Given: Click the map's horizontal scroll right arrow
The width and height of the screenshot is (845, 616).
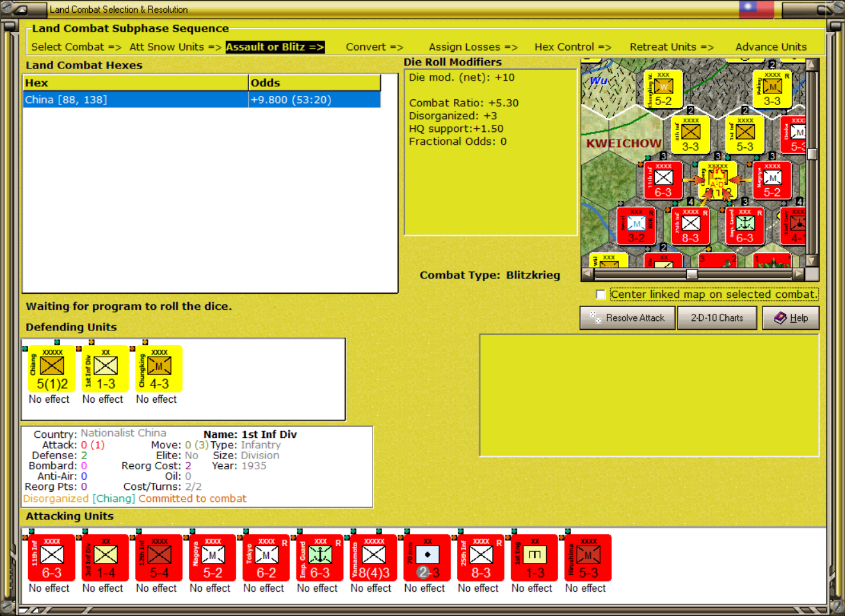Looking at the screenshot, I should coord(798,274).
